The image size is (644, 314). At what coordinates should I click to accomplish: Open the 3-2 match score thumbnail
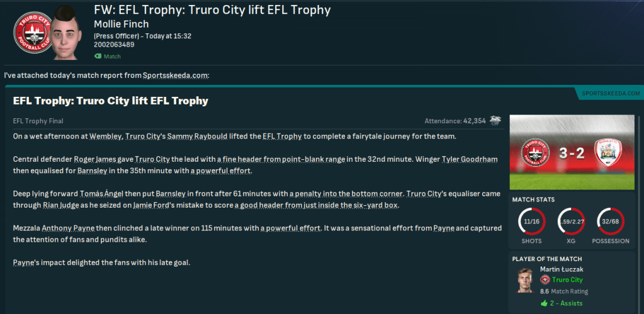click(x=571, y=153)
